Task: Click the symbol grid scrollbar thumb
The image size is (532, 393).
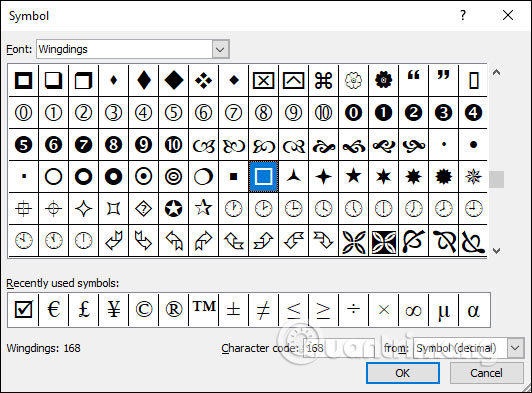Action: click(496, 179)
